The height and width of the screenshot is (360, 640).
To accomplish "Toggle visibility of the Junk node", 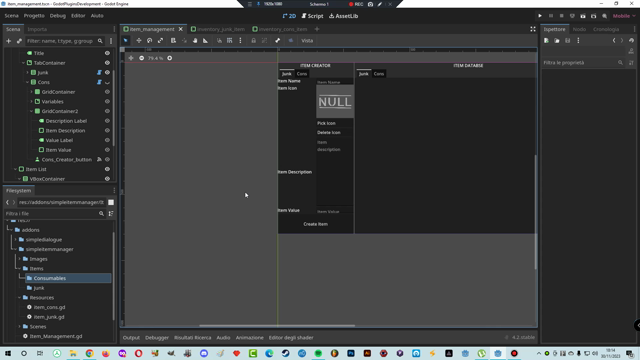I will click(107, 72).
